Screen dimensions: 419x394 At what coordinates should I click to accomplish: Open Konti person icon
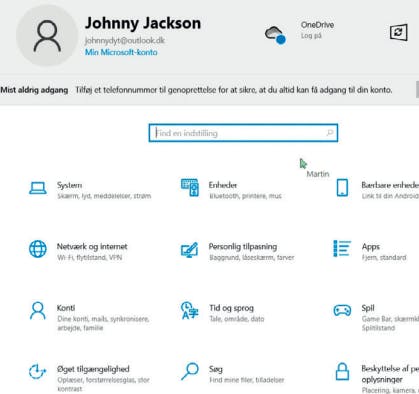pos(38,311)
